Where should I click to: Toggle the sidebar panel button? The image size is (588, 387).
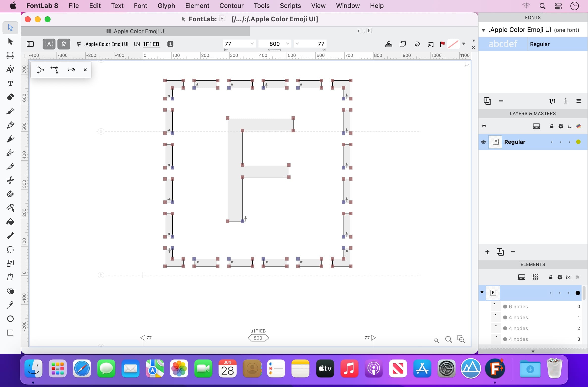(x=30, y=44)
